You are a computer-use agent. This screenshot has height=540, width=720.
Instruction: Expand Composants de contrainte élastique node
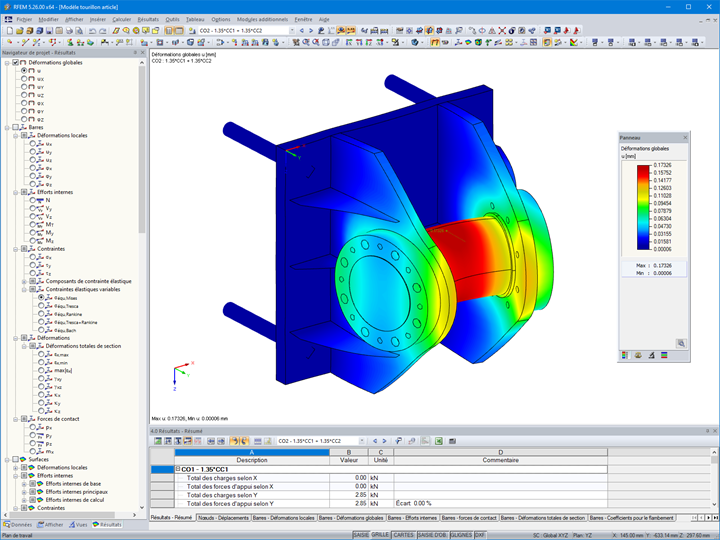[24, 281]
